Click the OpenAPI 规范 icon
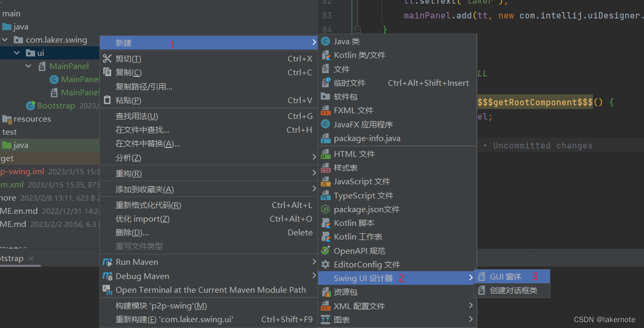644x328 pixels. pyautogui.click(x=325, y=251)
